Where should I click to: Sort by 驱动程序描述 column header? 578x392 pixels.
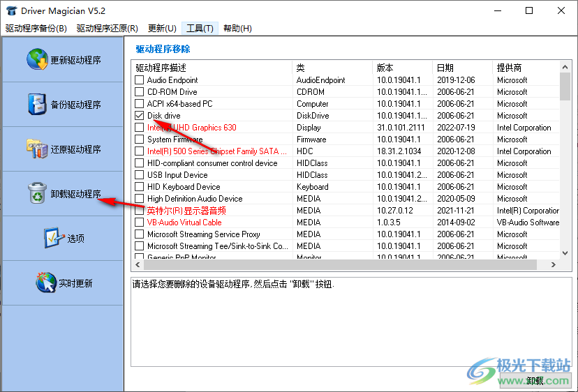212,68
